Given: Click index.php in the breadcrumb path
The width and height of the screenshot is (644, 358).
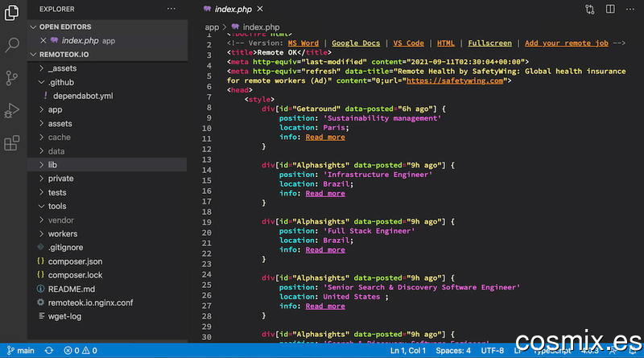Looking at the screenshot, I should coord(261,27).
